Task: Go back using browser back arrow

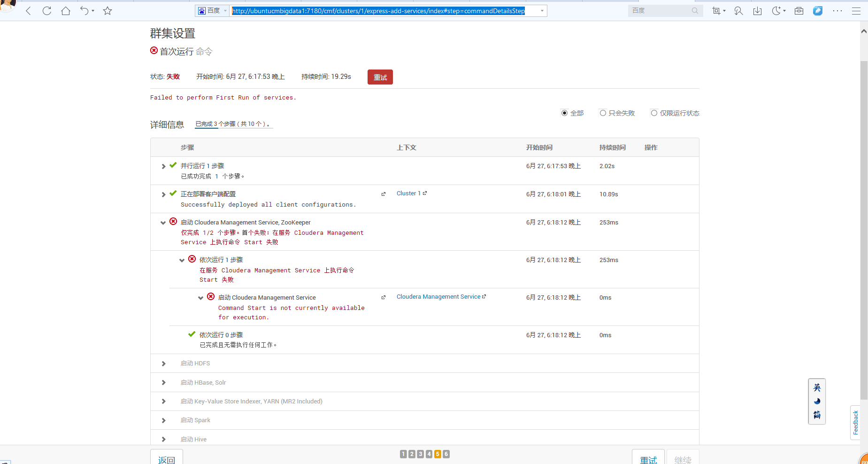Action: click(x=28, y=11)
